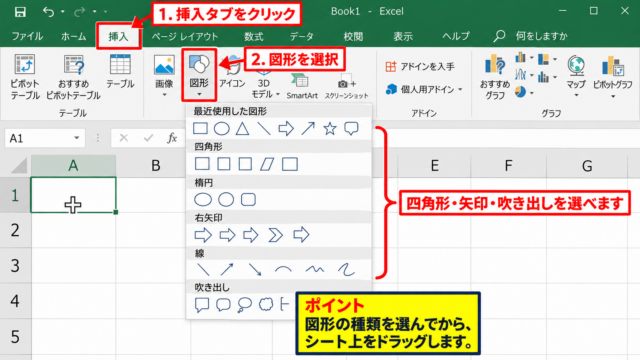The image size is (640, 360).
Task: Click the Undo arrow icon
Action: point(48,12)
